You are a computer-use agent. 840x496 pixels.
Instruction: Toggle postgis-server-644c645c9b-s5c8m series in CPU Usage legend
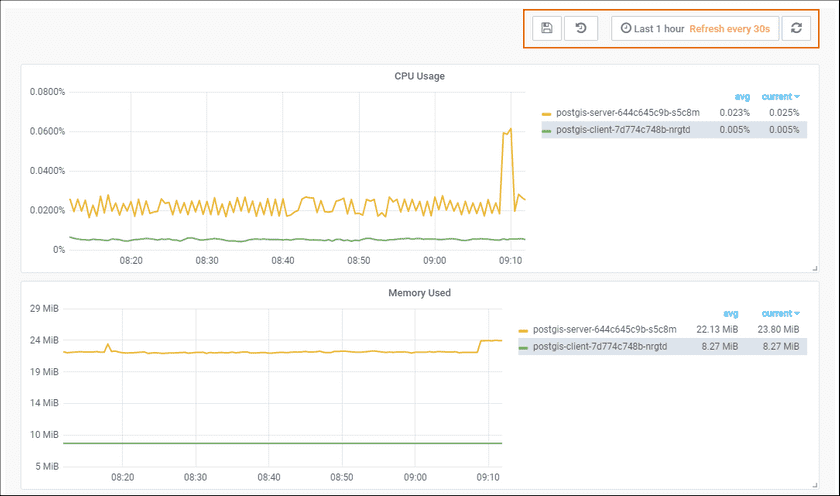point(628,113)
